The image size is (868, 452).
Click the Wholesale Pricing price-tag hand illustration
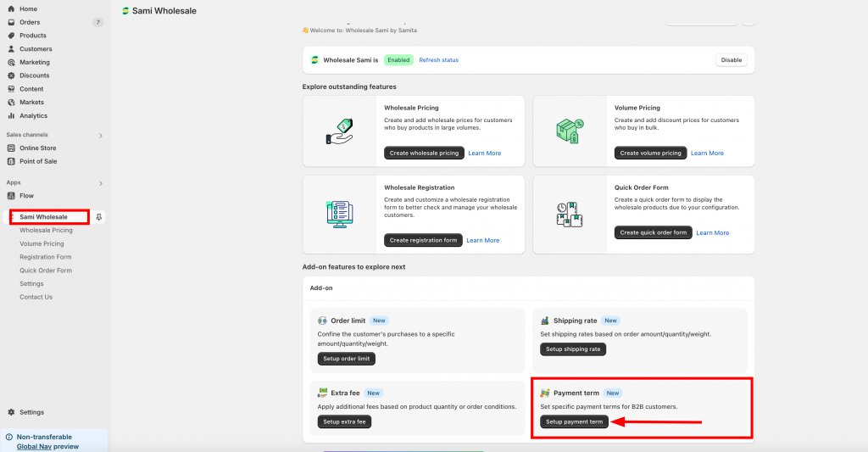coord(339,131)
